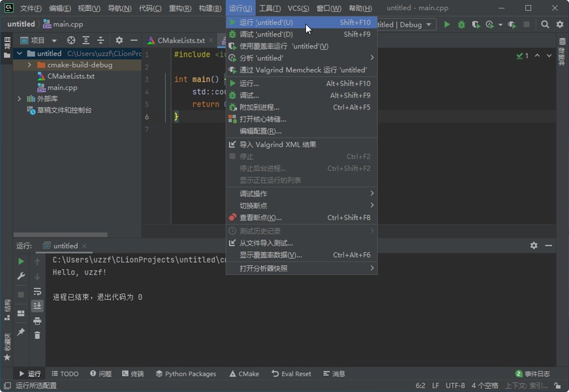Close the CMakeLists.txt editor tab

[x=211, y=40]
